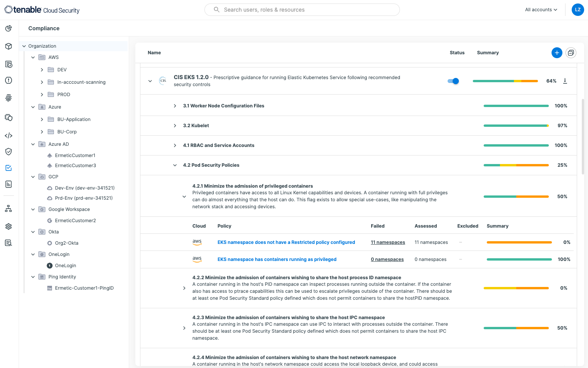This screenshot has width=588, height=368.
Task: Click inside the search users field
Action: [x=302, y=10]
